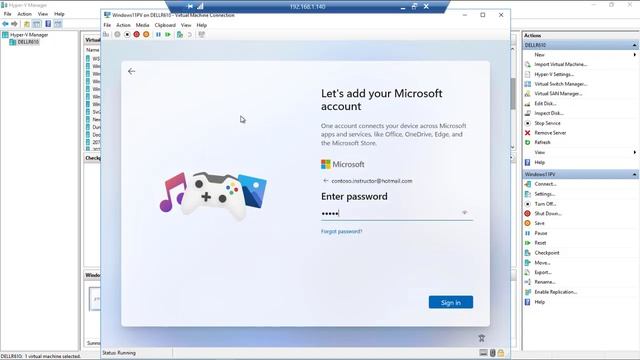Click Virtual SAN Manager... action
This screenshot has width=640, height=360.
[558, 94]
